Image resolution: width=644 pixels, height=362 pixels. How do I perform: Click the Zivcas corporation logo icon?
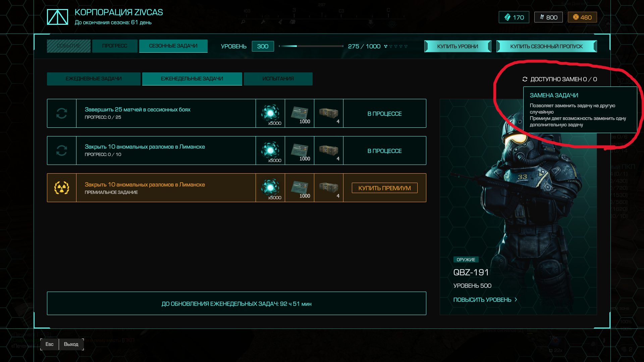coord(57,17)
